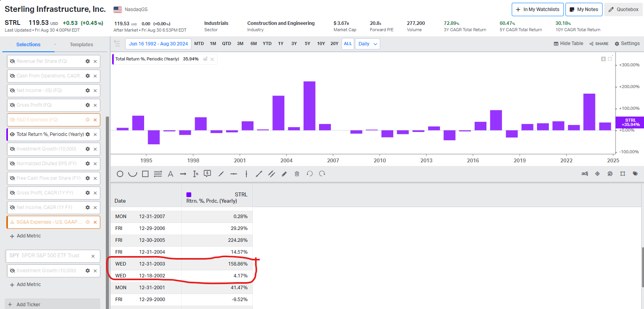The height and width of the screenshot is (309, 644).
Task: Select the vertical line tool
Action: click(x=246, y=174)
